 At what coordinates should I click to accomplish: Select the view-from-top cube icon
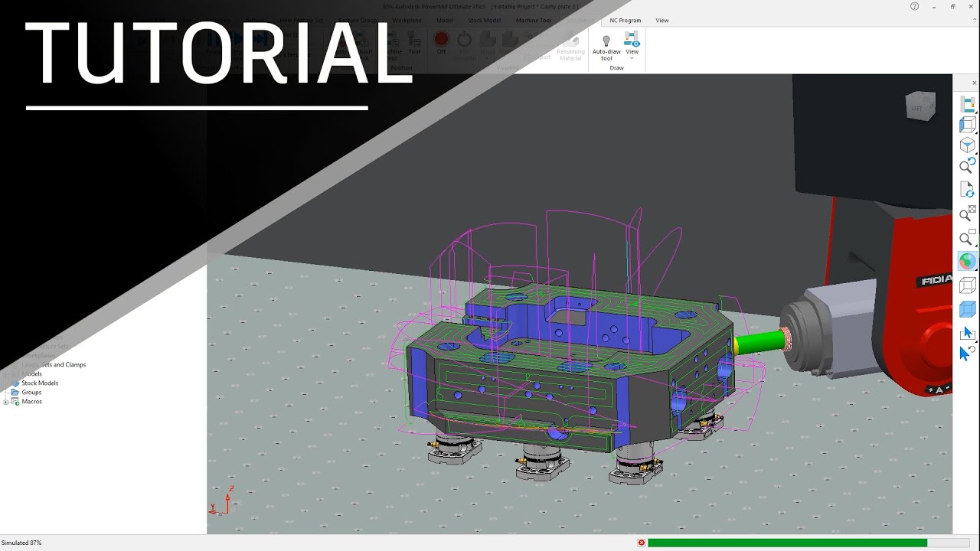[968, 145]
